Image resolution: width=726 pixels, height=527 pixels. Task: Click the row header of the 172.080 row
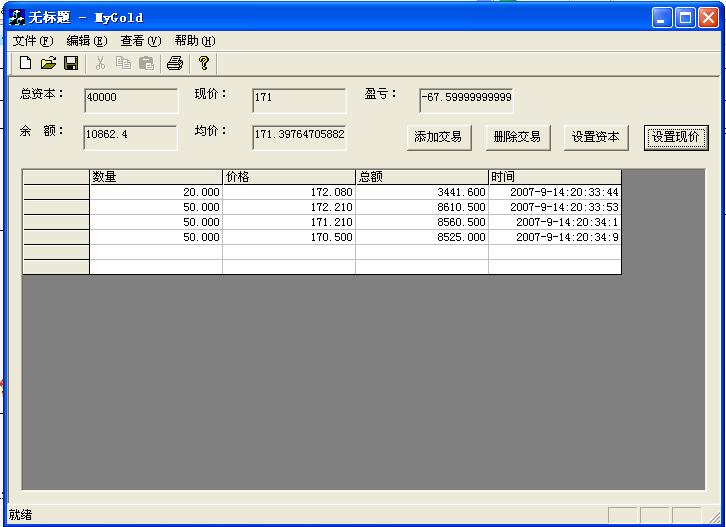coord(56,192)
